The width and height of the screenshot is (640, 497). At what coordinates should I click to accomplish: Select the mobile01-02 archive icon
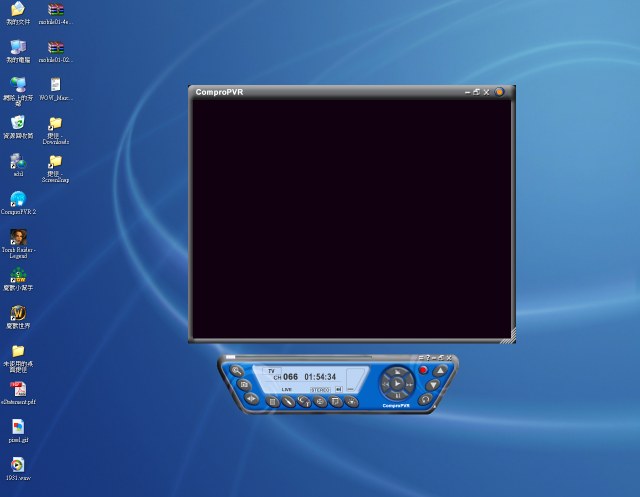[56, 51]
